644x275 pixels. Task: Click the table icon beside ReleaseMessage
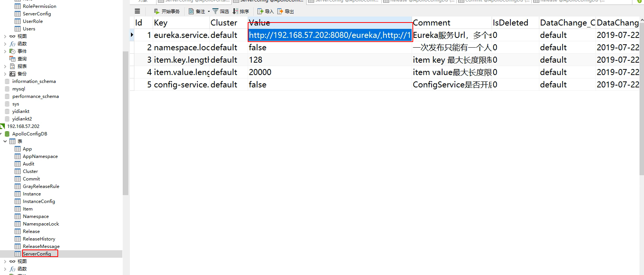[18, 246]
